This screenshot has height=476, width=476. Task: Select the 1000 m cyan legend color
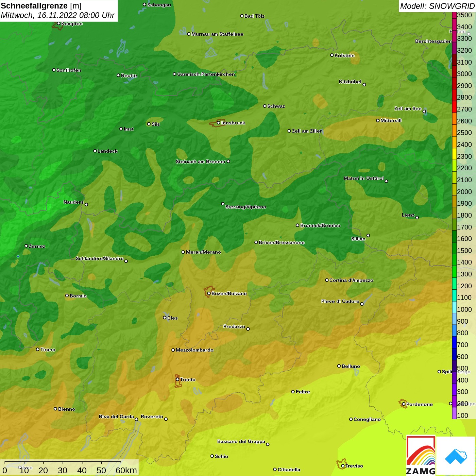(x=454, y=307)
